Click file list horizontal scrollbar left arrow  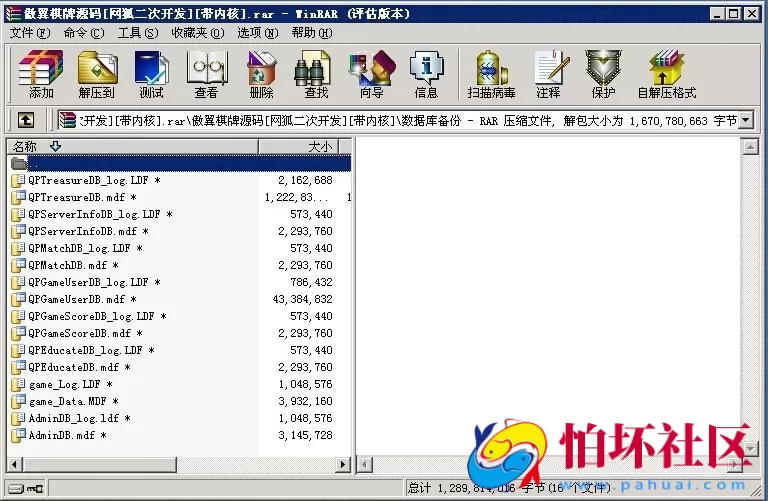tap(15, 464)
